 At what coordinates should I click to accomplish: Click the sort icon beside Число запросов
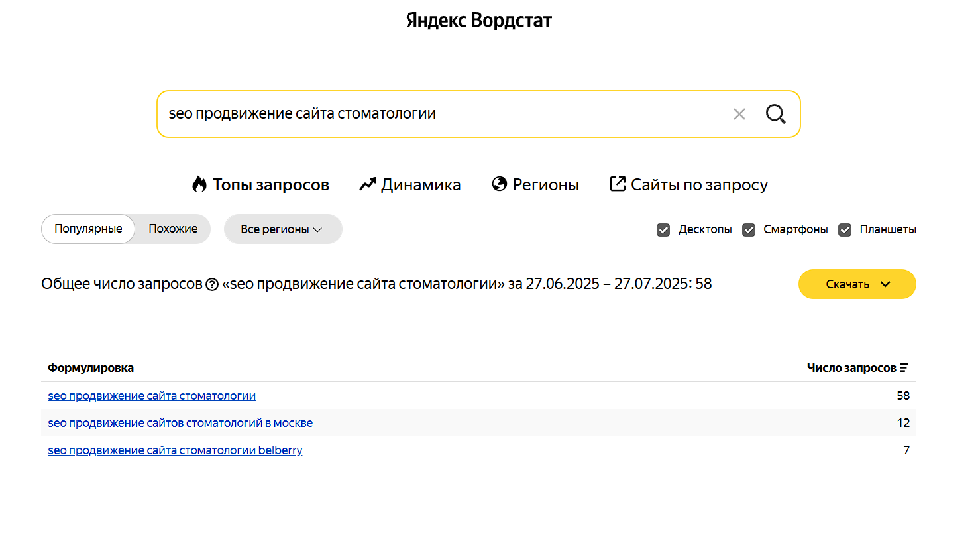pyautogui.click(x=904, y=368)
